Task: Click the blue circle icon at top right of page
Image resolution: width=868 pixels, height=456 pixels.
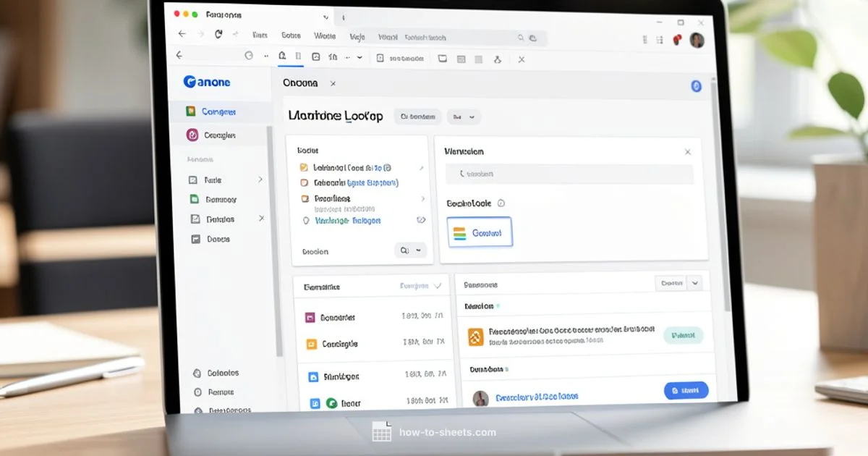Action: point(696,86)
